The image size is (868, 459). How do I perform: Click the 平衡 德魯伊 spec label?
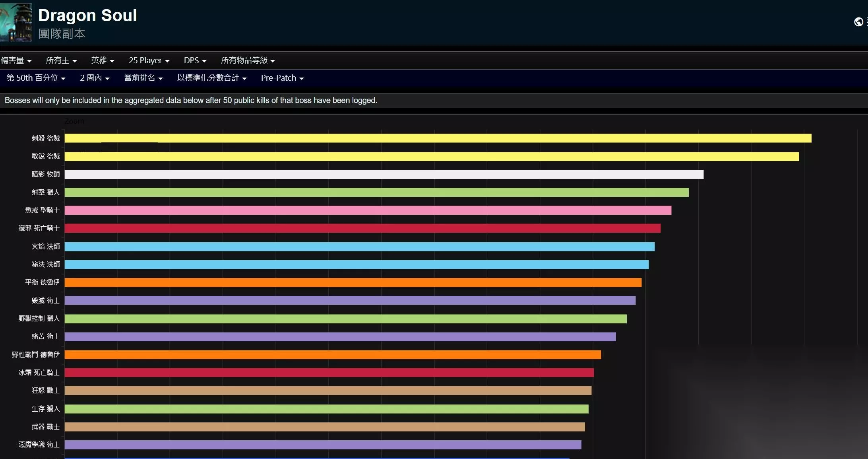[x=42, y=282]
